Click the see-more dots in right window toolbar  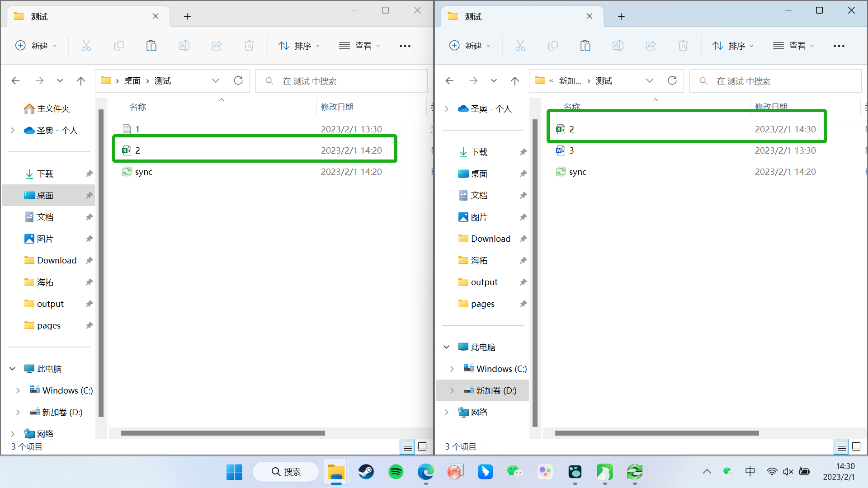pos(839,46)
